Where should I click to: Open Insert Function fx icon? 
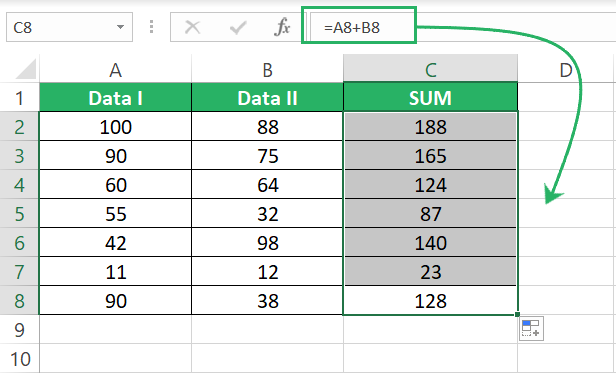(282, 27)
